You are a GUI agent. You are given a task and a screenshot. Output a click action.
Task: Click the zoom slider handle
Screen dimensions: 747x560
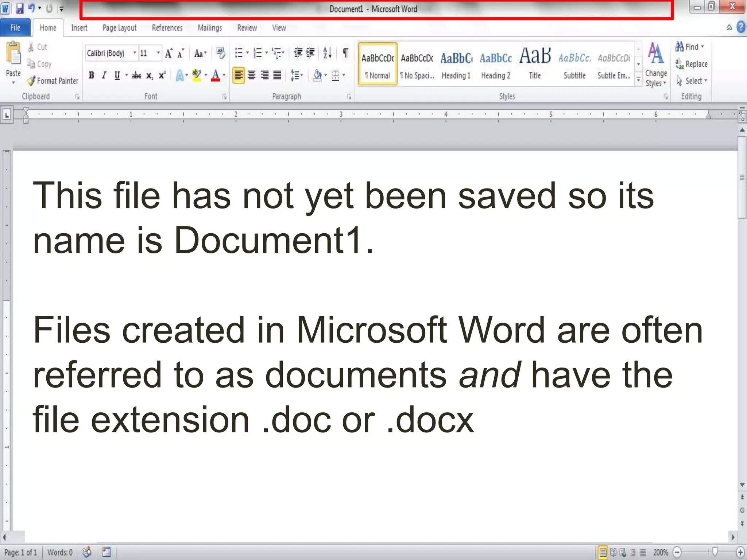715,552
